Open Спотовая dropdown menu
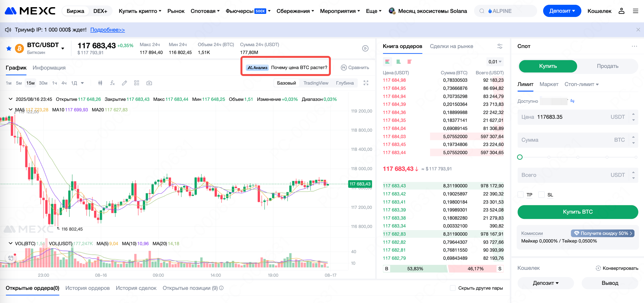 coord(205,11)
